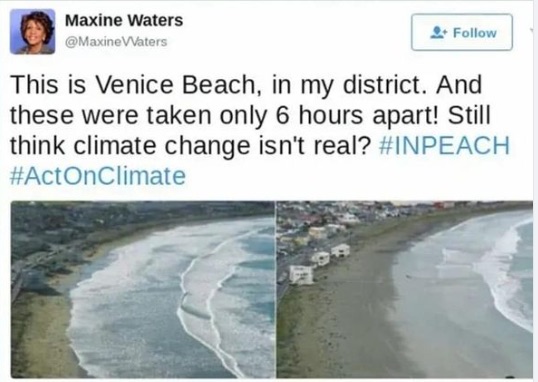Click the Follow button

tap(462, 32)
